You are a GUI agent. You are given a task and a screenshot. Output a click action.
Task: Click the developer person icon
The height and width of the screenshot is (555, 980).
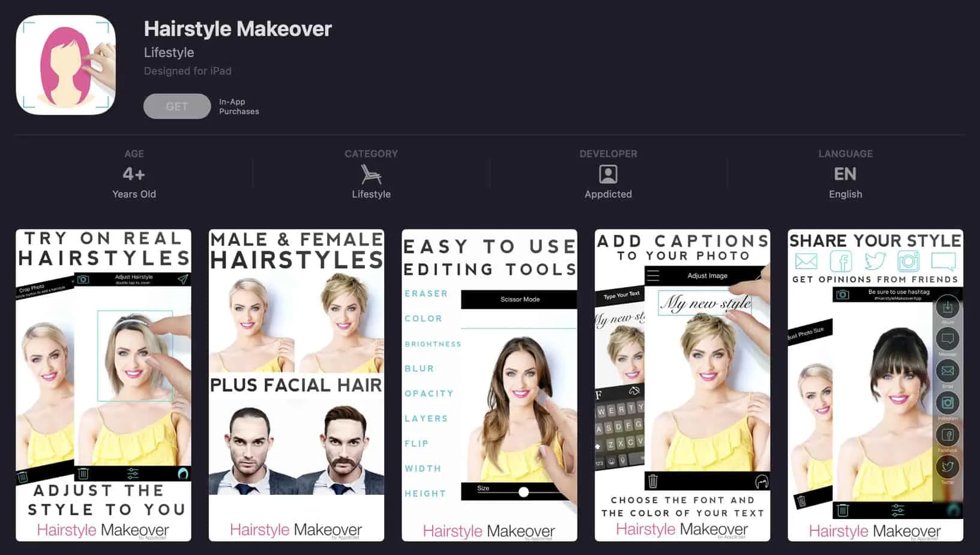pos(608,174)
